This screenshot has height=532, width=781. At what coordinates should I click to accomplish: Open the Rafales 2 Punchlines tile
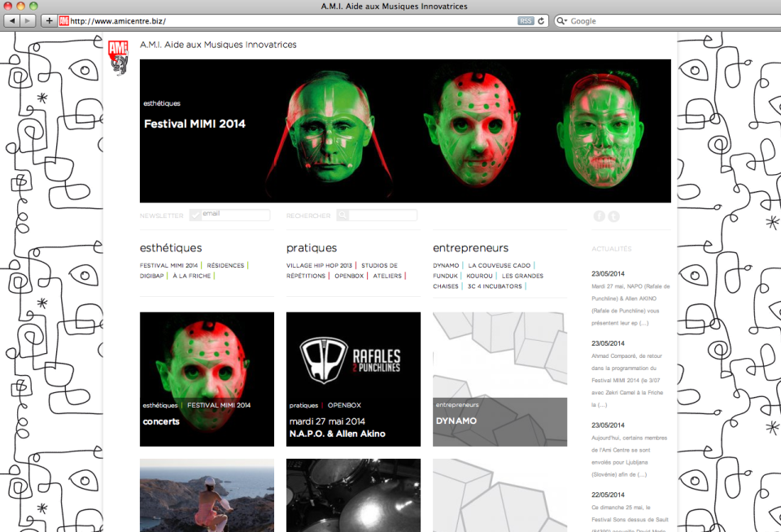pos(353,379)
